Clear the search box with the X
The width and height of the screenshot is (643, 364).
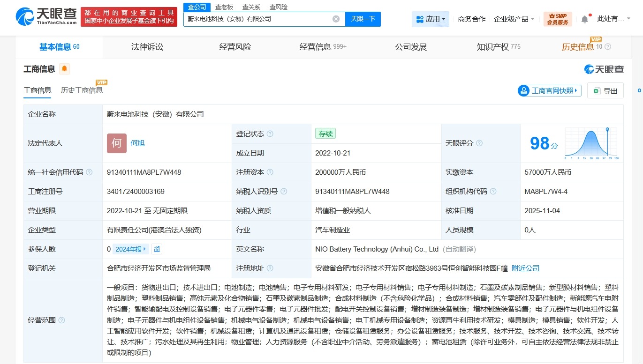click(x=335, y=19)
